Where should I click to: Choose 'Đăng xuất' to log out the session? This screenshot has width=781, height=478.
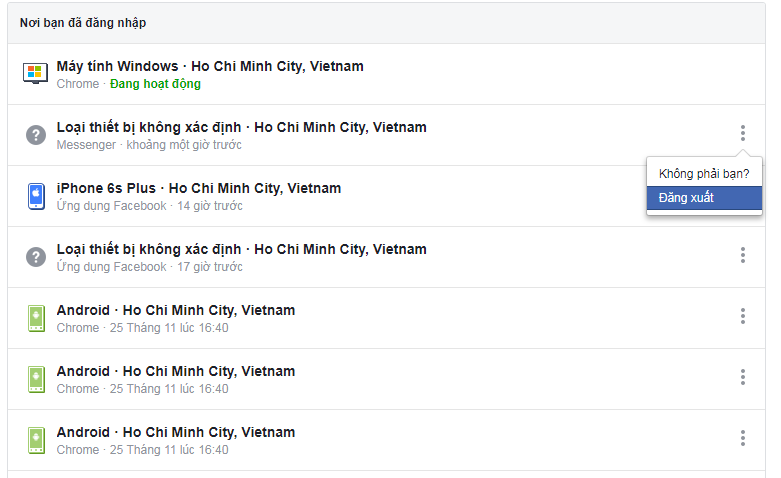click(704, 198)
